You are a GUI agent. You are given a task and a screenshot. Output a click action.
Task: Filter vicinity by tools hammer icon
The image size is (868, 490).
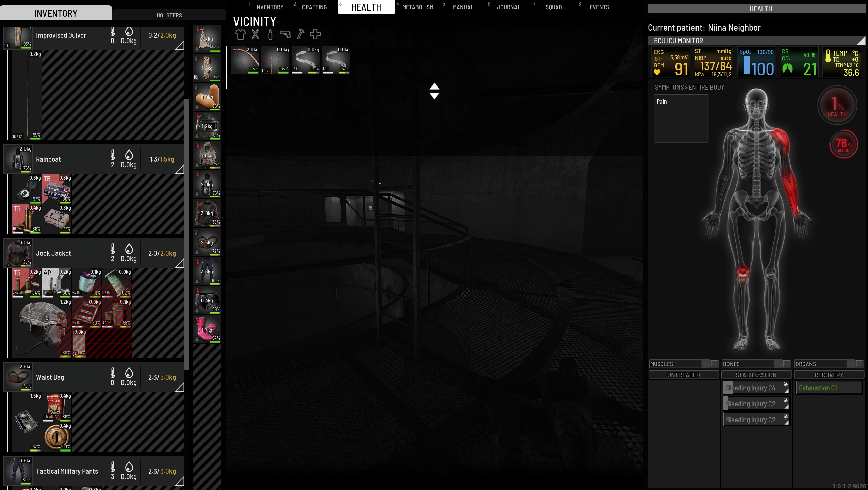click(300, 34)
